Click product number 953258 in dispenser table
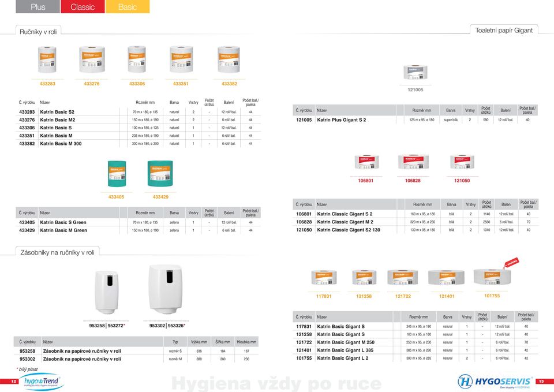554x392 pixels. coord(28,351)
